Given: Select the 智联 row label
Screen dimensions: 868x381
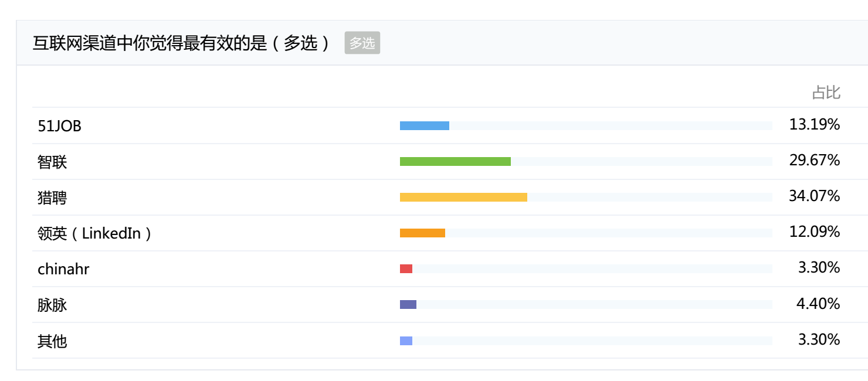Looking at the screenshot, I should point(52,161).
